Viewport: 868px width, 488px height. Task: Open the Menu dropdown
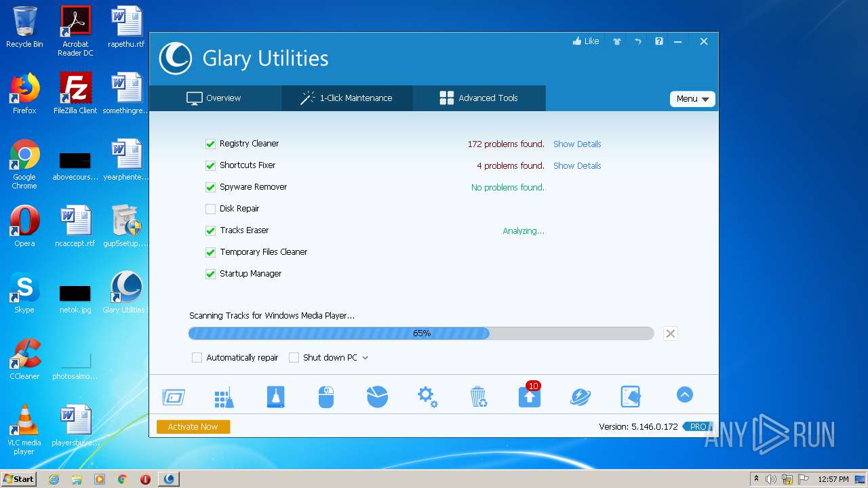[x=692, y=99]
